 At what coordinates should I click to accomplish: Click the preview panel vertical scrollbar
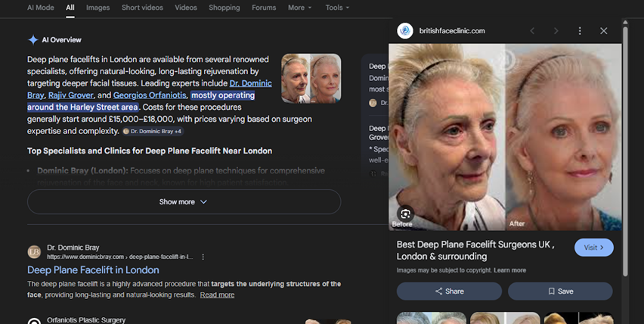click(625, 151)
